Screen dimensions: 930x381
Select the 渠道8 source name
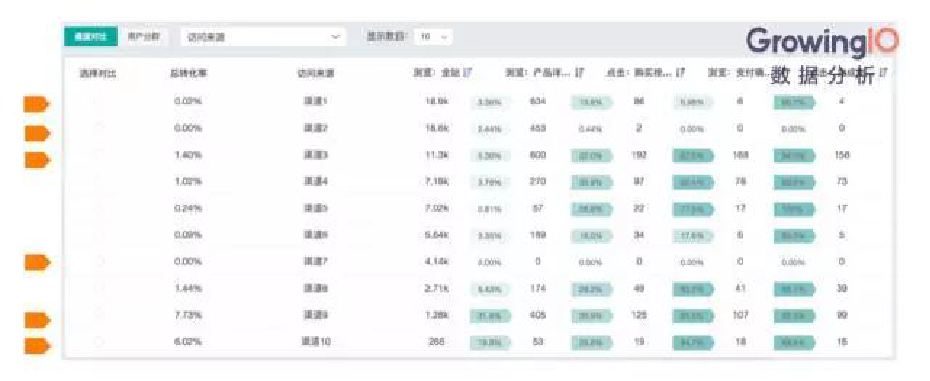point(316,288)
